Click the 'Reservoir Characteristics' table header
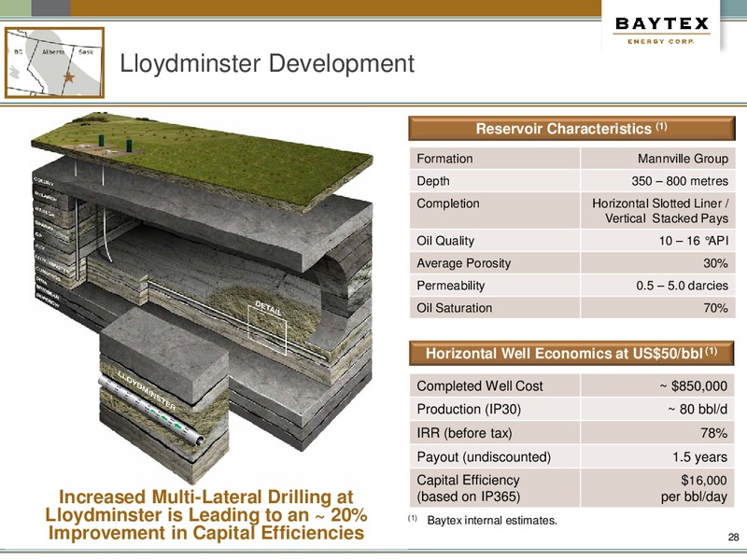747x560 pixels. click(571, 129)
